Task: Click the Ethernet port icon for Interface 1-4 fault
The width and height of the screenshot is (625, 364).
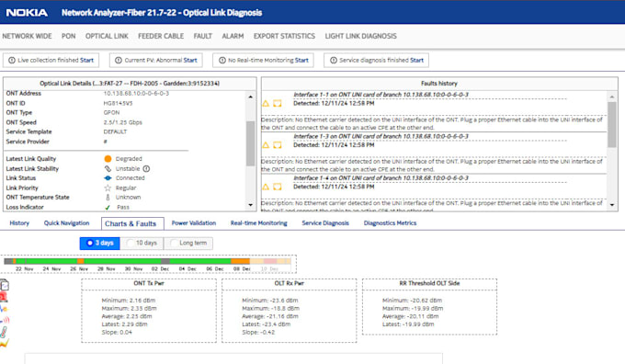Action: click(x=277, y=187)
